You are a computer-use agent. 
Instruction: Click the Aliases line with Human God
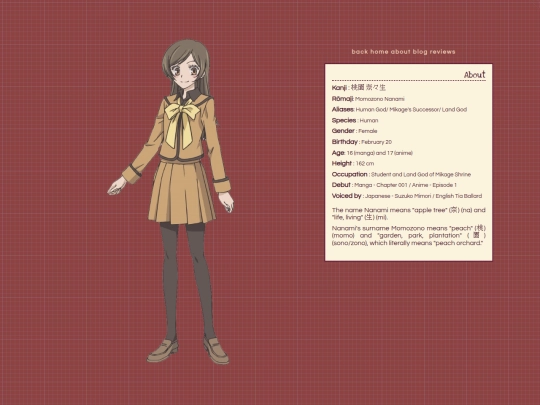399,110
